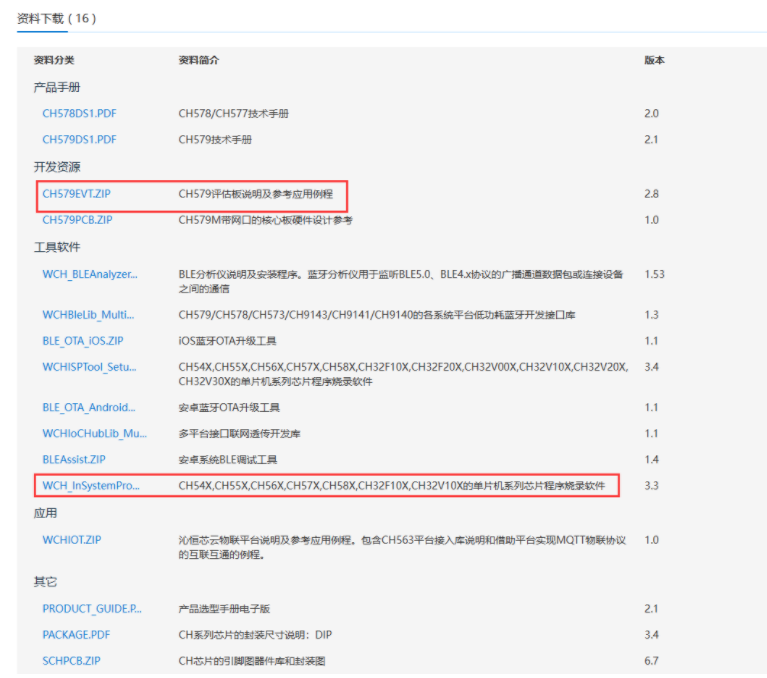Download WCHISPTool_Setu... software
Screen dimensions: 767x678
tap(90, 367)
